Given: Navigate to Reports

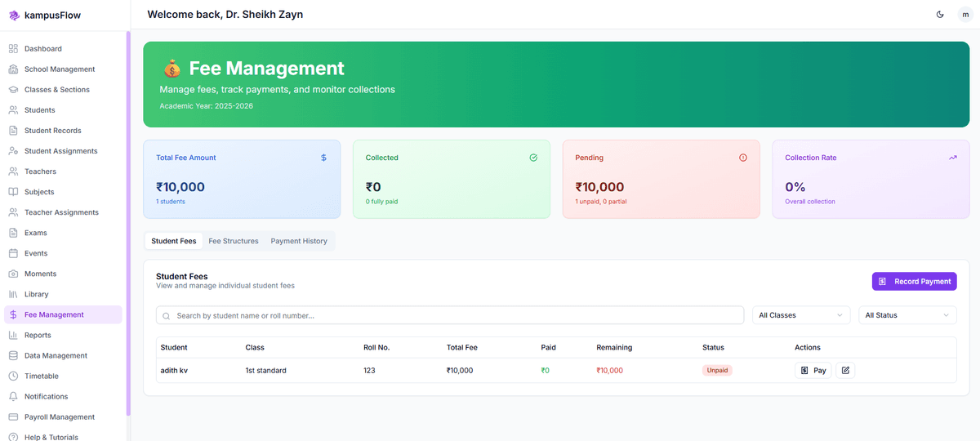Looking at the screenshot, I should pos(63,335).
